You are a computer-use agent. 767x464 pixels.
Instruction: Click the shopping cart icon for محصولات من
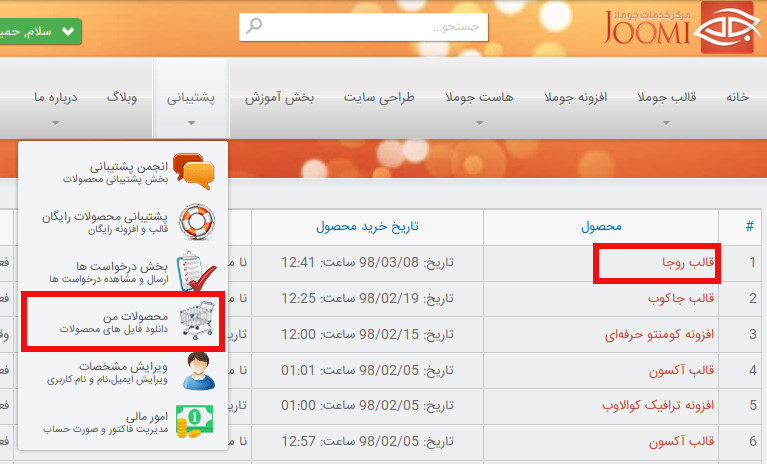(197, 321)
